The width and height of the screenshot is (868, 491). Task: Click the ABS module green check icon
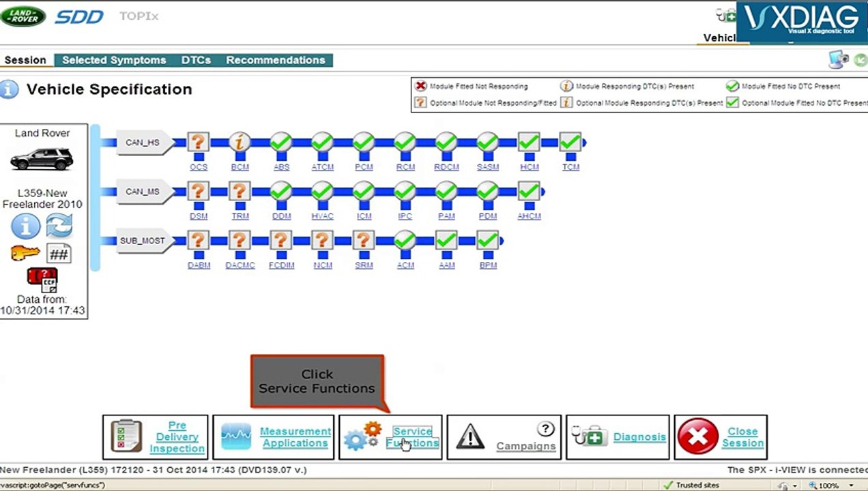[x=280, y=143]
